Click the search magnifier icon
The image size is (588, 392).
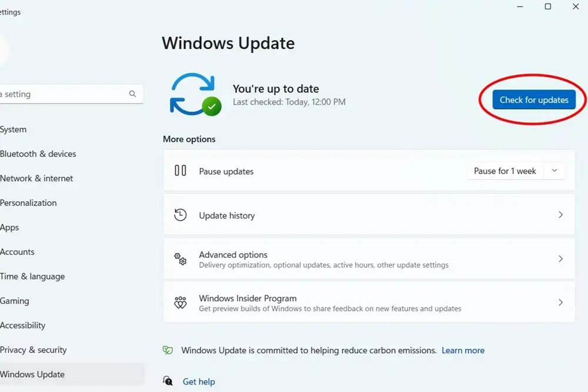[133, 94]
